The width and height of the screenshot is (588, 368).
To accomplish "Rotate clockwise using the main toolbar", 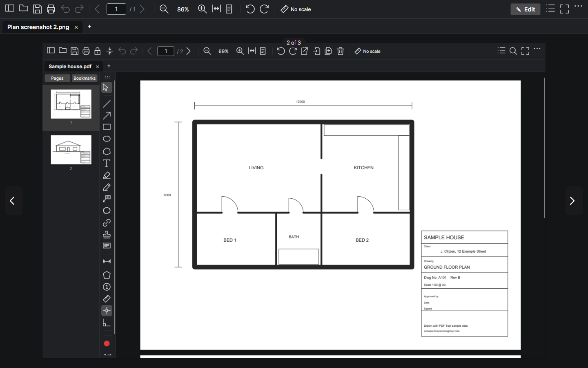I will pos(264,9).
